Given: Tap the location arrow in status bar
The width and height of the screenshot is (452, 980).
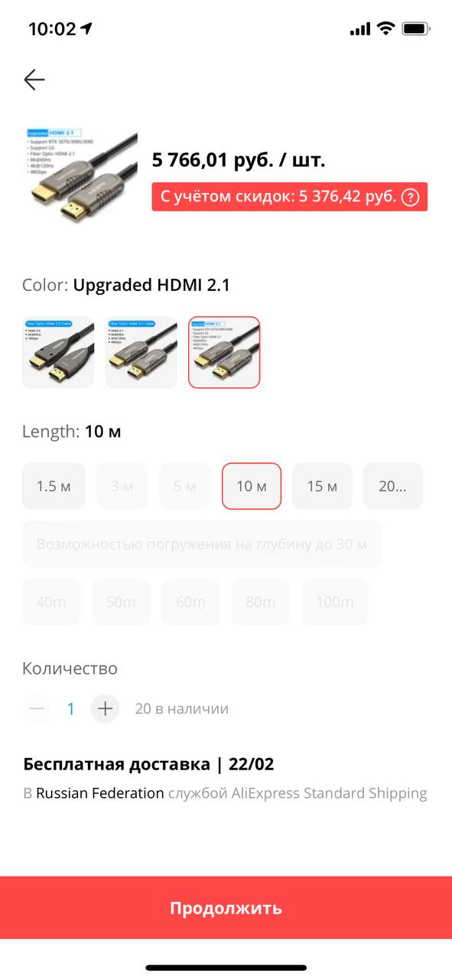Looking at the screenshot, I should [86, 29].
